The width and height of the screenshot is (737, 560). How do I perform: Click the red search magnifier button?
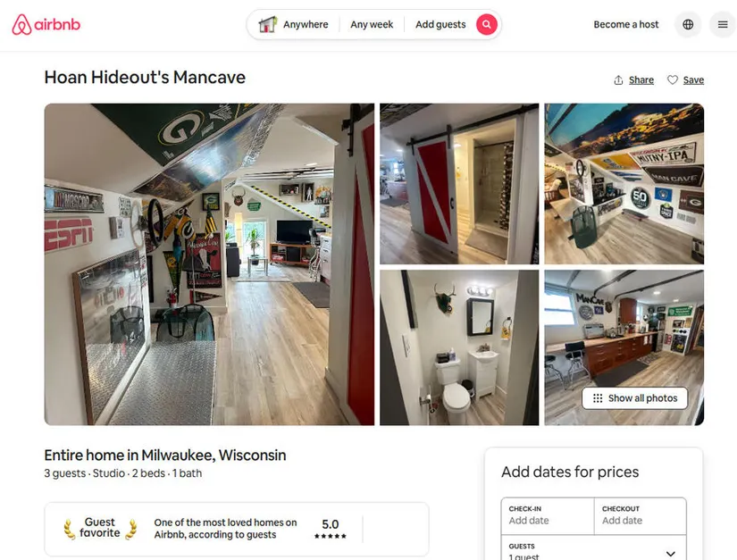487,24
